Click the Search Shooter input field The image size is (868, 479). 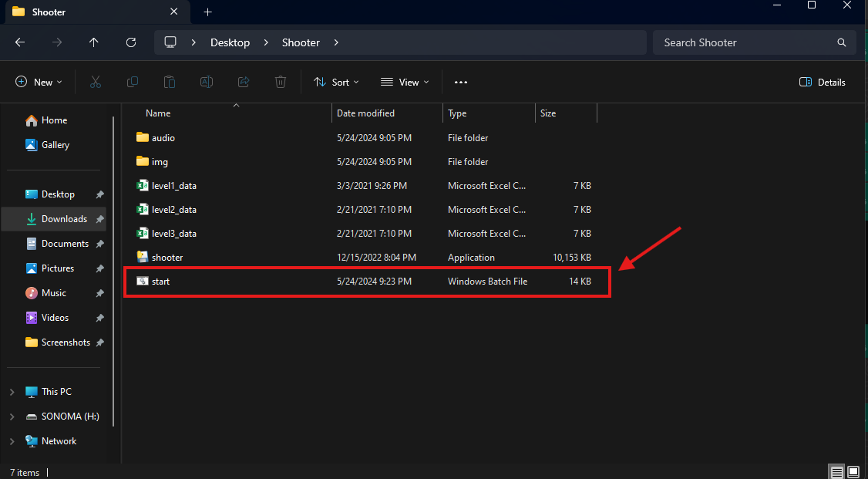click(744, 42)
